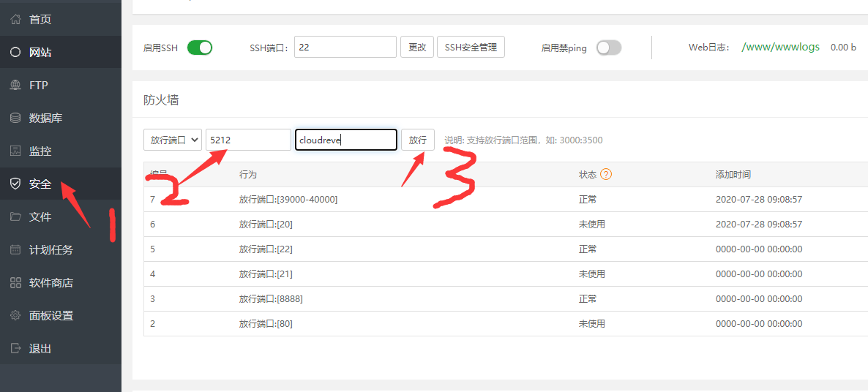Click the port number field containing 5212
The height and width of the screenshot is (392, 868).
tap(248, 140)
